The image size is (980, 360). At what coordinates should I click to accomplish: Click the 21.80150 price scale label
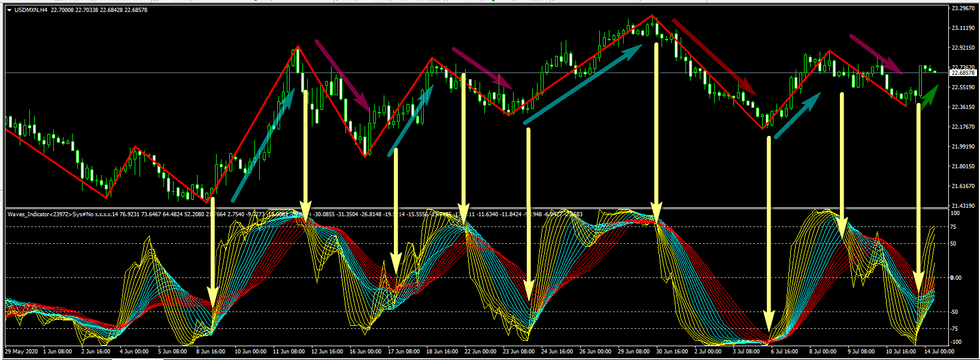coord(963,167)
